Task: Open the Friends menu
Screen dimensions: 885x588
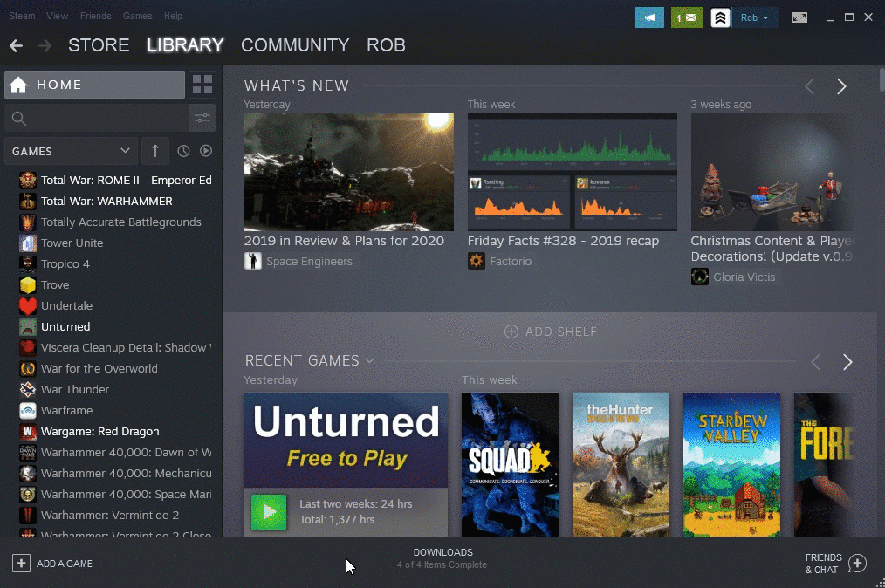Action: pos(95,16)
